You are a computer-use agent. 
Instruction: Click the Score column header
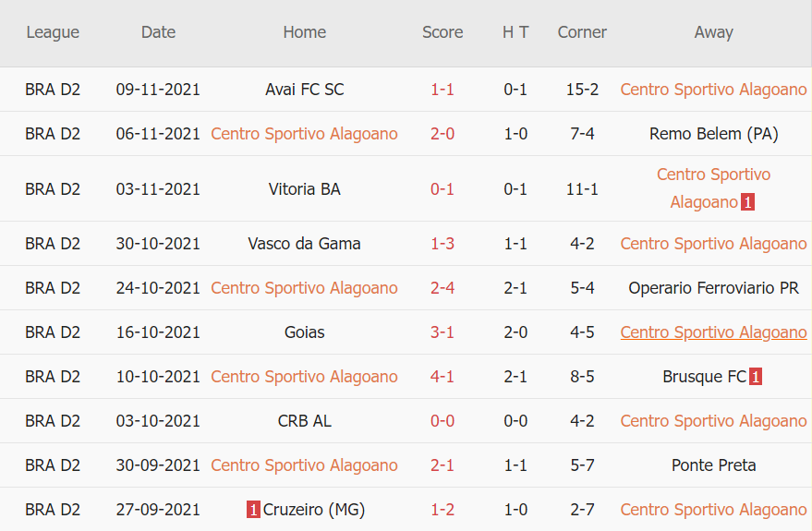coord(442,32)
